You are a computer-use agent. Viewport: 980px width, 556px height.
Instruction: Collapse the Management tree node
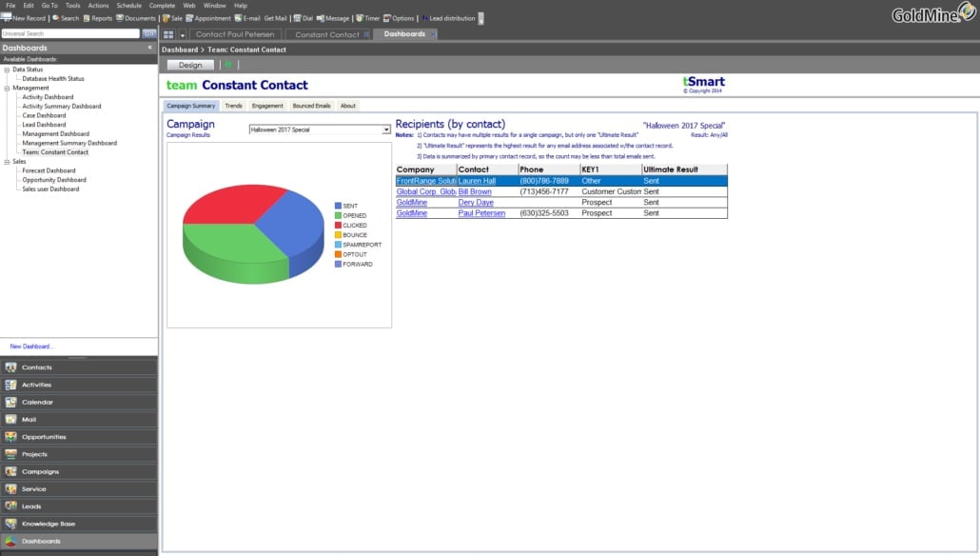[7, 89]
